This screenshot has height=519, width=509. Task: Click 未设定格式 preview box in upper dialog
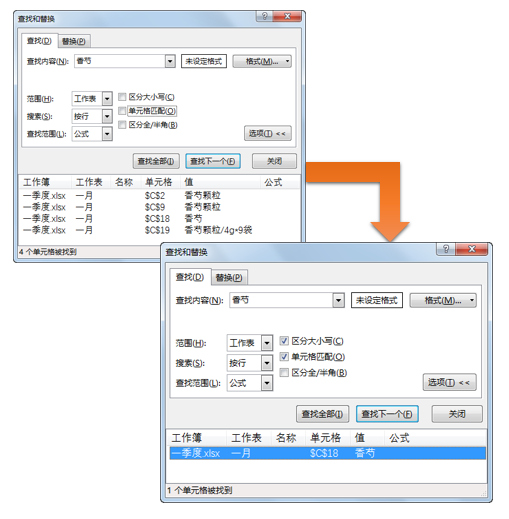[204, 61]
